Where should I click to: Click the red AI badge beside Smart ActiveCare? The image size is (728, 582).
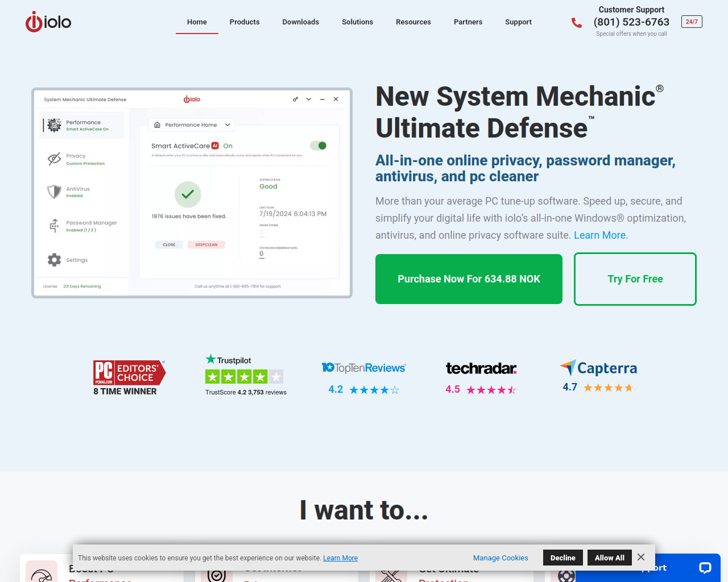click(x=215, y=145)
